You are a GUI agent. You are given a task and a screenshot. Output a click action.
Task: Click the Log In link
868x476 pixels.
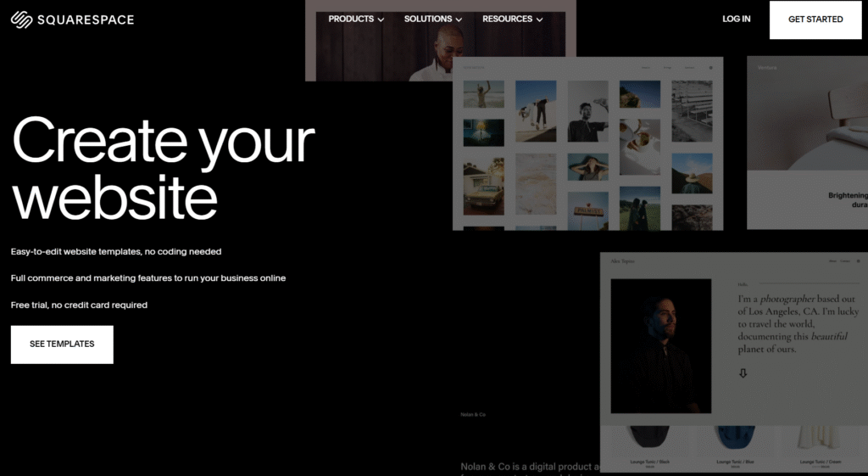(737, 19)
